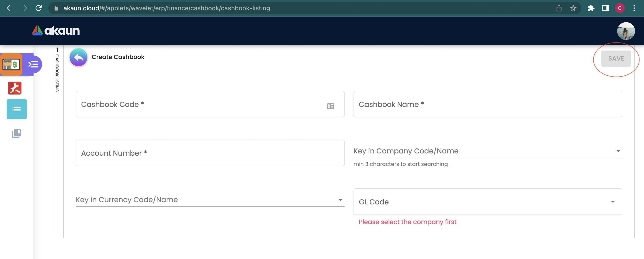Click the round back arrow button
Viewport: 644px width, 259px height.
click(78, 57)
